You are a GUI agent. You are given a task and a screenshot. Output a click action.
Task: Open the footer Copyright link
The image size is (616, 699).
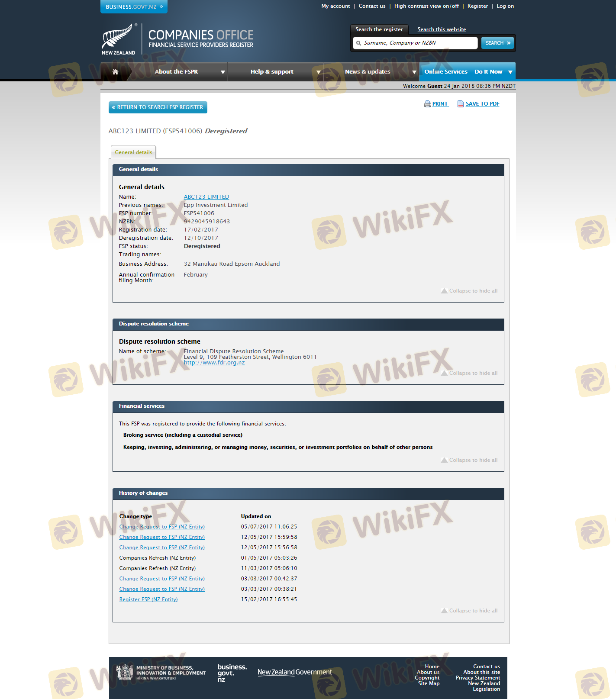click(x=427, y=678)
